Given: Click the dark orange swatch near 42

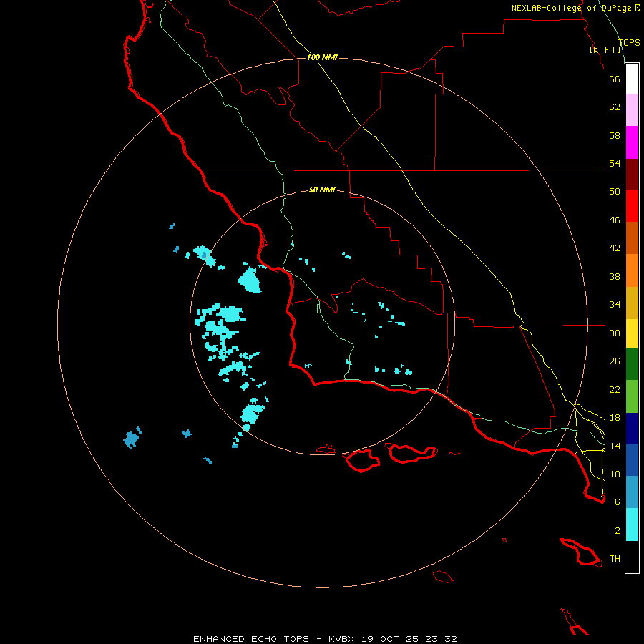Looking at the screenshot, I should click(632, 238).
